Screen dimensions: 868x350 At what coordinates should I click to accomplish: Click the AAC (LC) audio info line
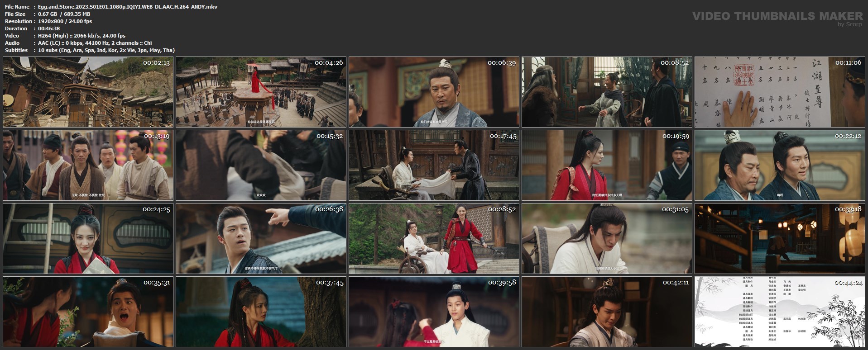click(x=95, y=43)
